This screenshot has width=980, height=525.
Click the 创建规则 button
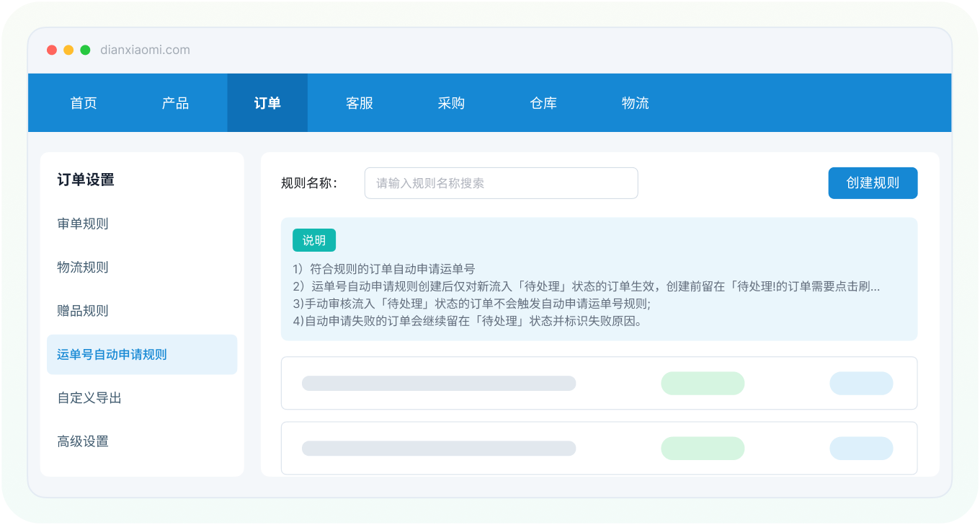coord(873,183)
